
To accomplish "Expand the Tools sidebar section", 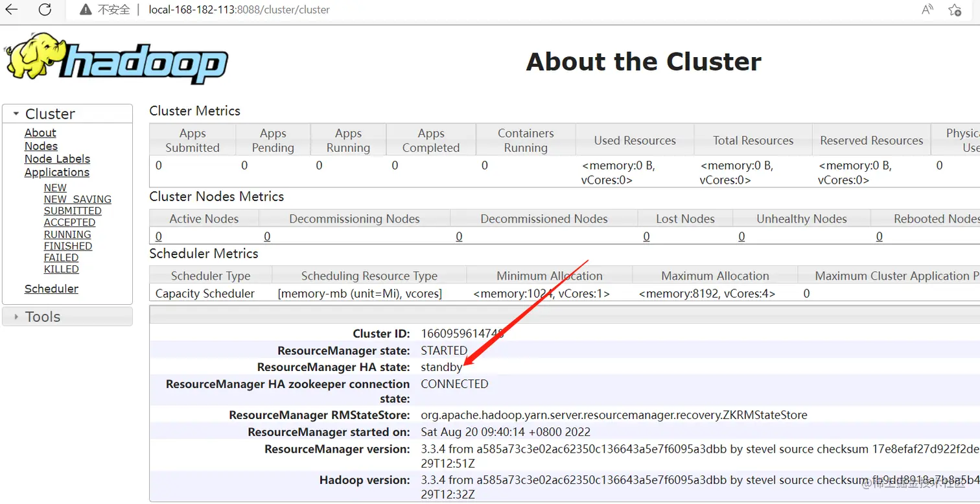I will click(x=67, y=317).
